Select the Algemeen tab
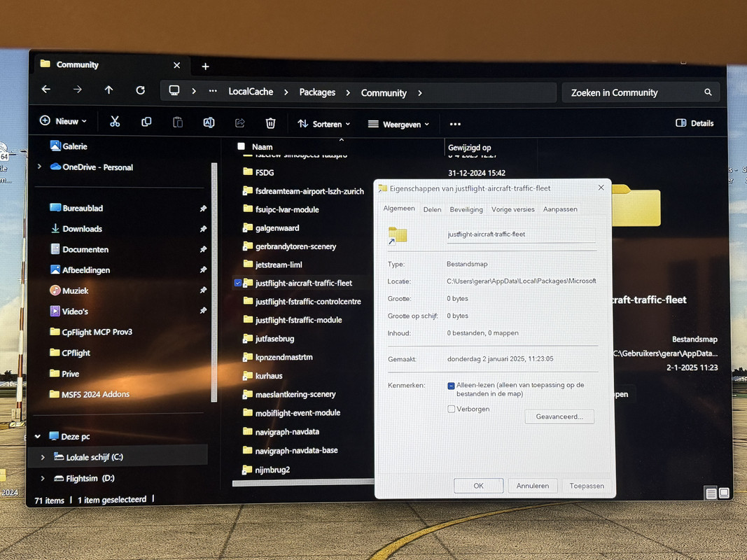Screen dimensions: 747x560 point(399,209)
